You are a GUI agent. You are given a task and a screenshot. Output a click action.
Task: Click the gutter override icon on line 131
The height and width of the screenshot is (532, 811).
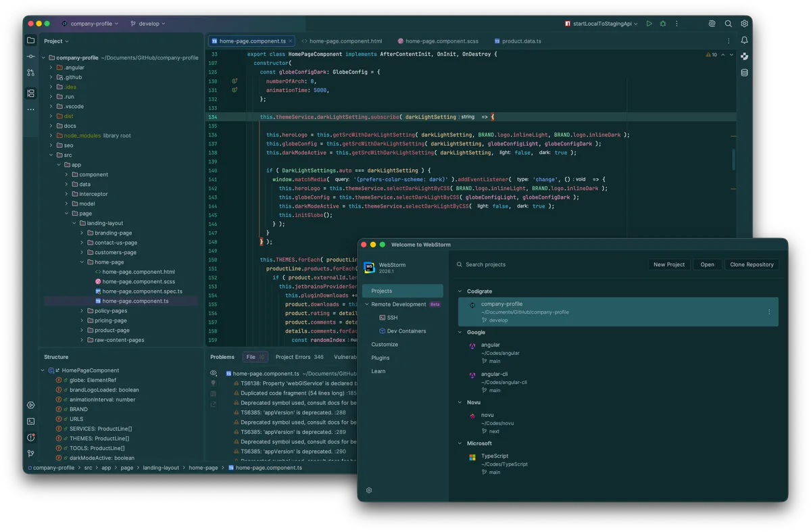[x=235, y=90]
